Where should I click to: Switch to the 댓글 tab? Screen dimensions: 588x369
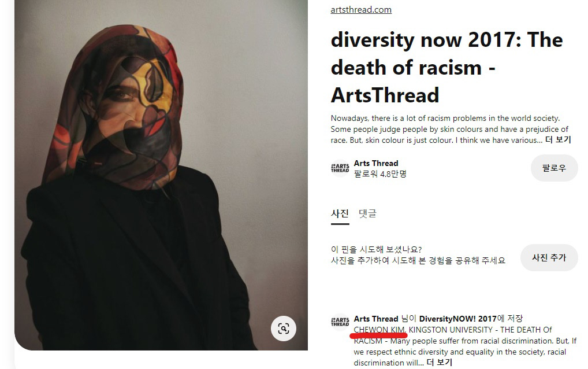tap(367, 213)
